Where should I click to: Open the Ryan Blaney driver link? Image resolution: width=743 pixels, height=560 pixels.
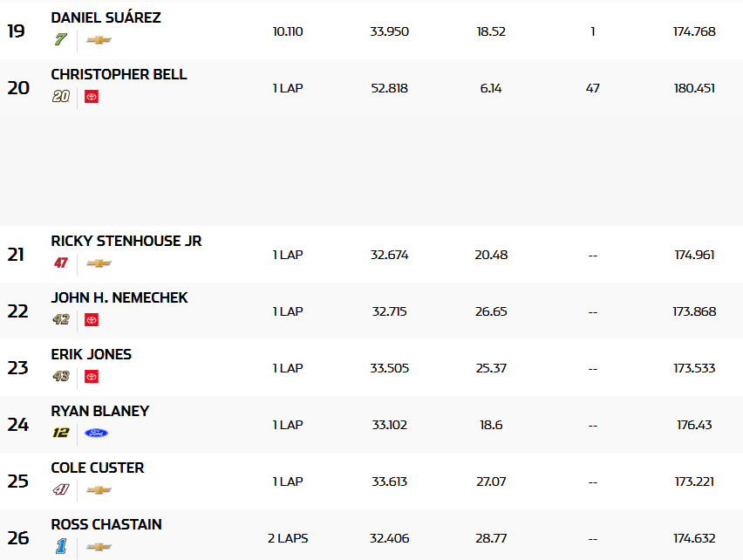[x=99, y=411]
